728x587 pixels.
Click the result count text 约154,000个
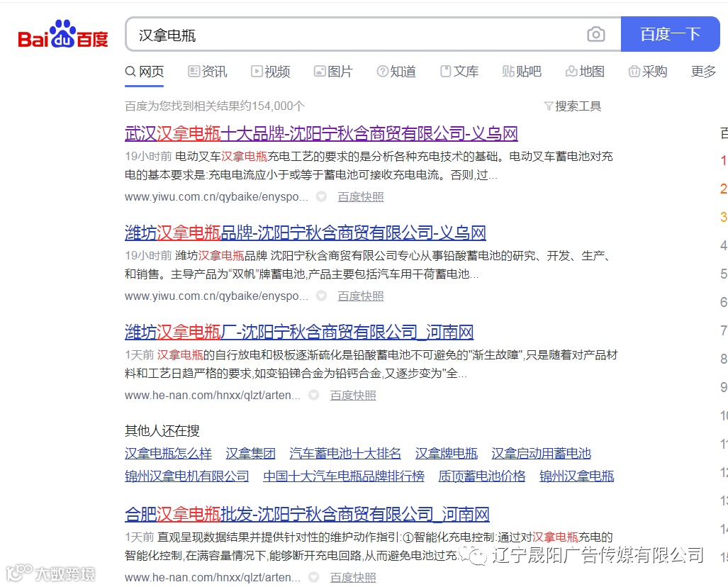pyautogui.click(x=272, y=106)
